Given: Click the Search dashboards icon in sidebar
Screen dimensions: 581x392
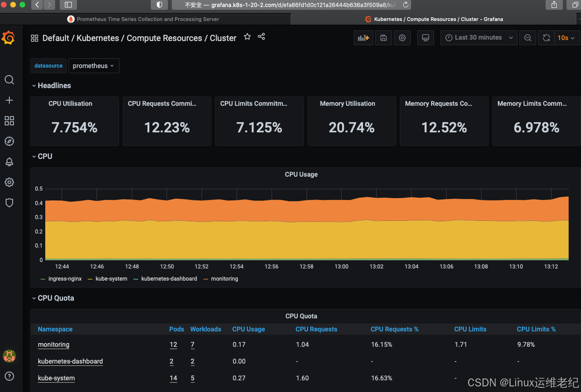Looking at the screenshot, I should (x=9, y=80).
